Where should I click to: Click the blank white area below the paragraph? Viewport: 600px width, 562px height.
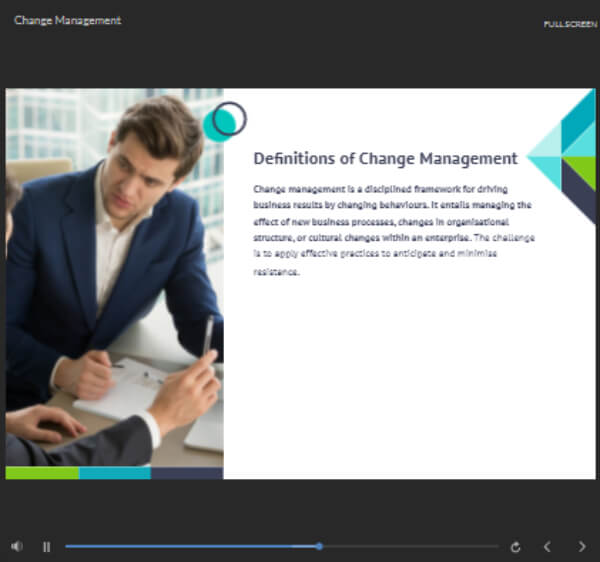click(400, 380)
